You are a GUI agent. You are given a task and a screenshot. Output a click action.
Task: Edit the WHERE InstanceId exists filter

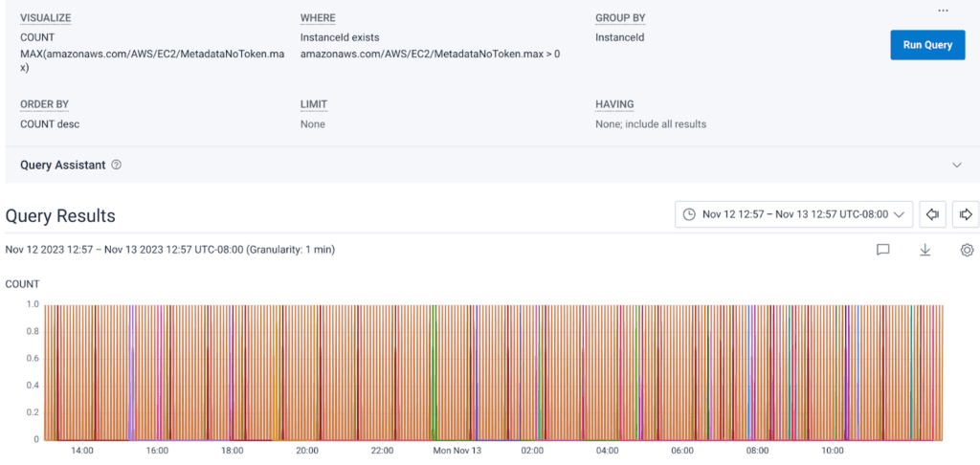point(340,37)
